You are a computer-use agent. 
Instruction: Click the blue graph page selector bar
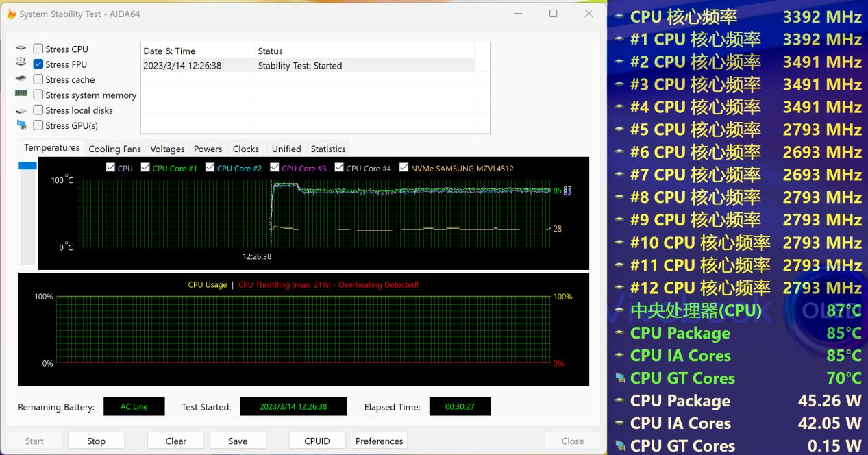tap(27, 166)
